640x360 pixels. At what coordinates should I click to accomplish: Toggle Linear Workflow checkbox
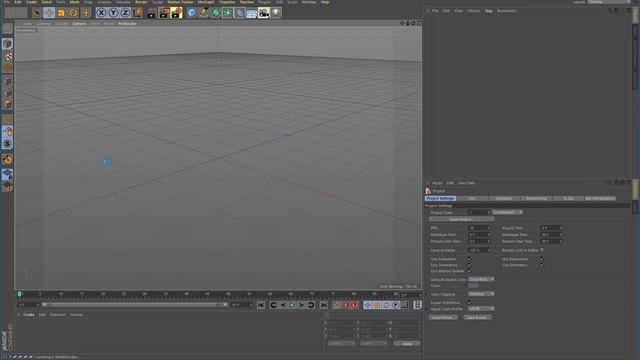pyautogui.click(x=469, y=302)
